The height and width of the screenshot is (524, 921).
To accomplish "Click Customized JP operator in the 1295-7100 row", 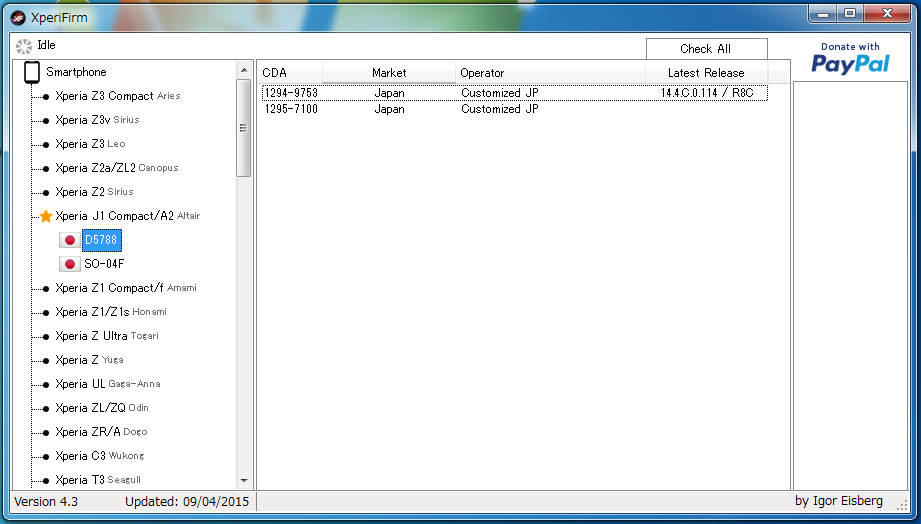I will [499, 109].
